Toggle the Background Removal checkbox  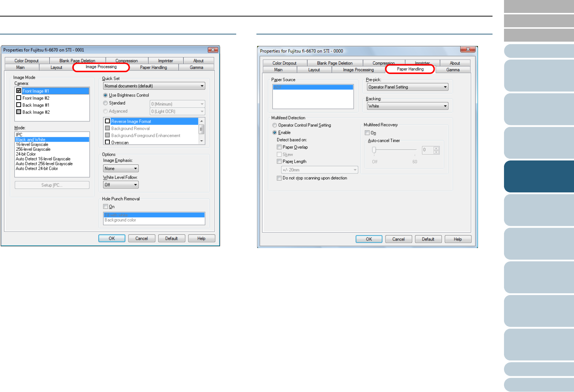pos(107,128)
